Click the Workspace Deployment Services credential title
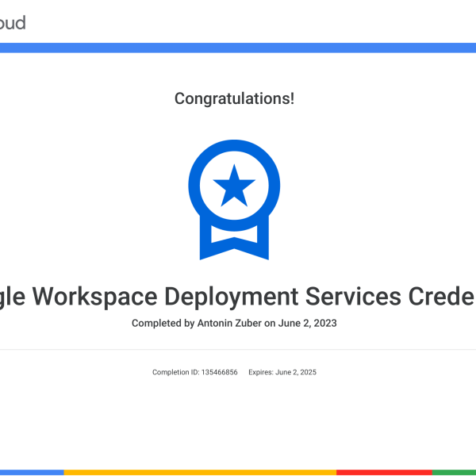 pos(238,297)
